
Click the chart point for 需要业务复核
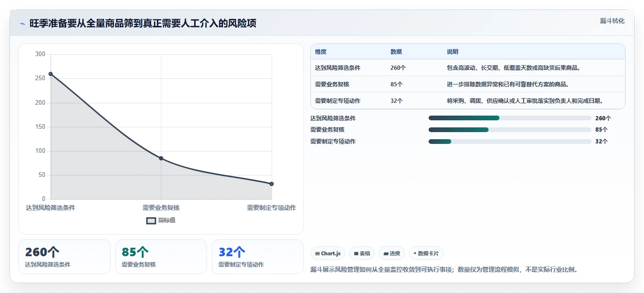click(x=161, y=158)
